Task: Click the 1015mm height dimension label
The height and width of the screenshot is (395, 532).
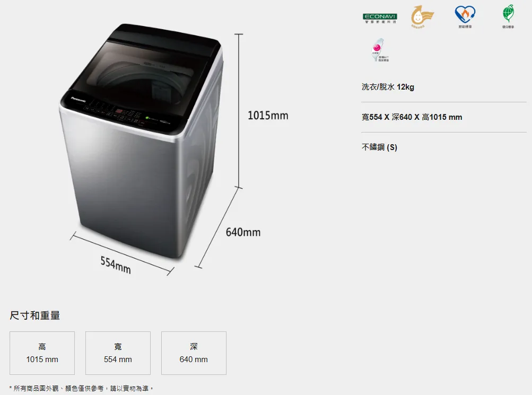Action: 268,115
